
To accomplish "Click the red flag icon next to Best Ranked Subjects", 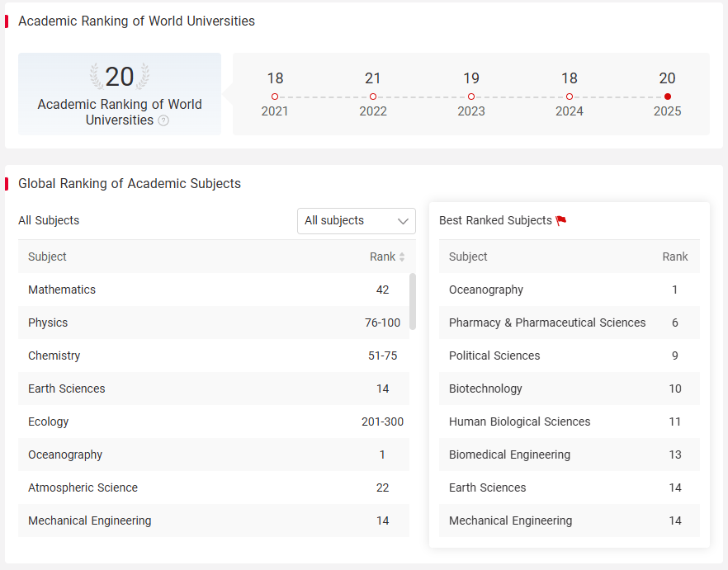I will (561, 220).
